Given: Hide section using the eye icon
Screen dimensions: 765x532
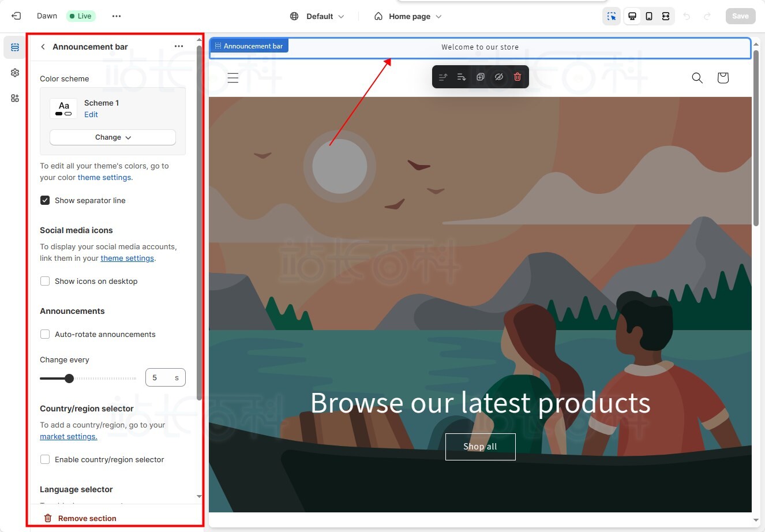Looking at the screenshot, I should coord(499,77).
